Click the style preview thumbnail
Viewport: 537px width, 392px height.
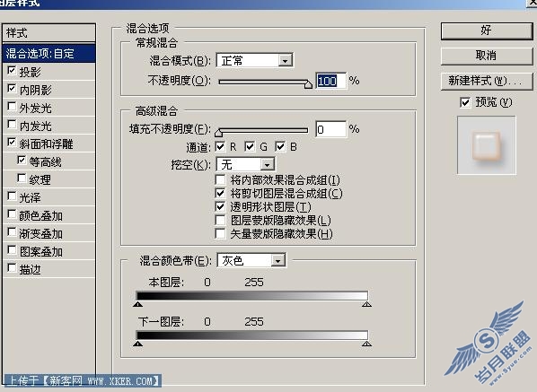pos(487,145)
